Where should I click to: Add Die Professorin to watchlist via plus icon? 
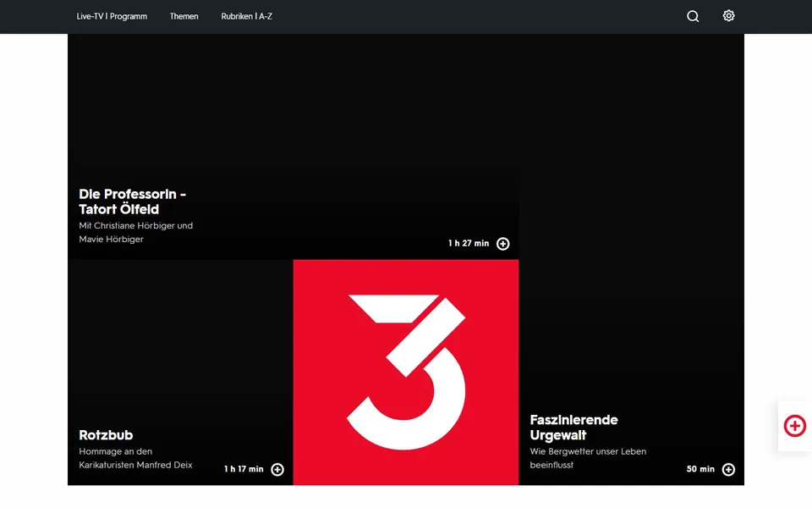point(502,244)
